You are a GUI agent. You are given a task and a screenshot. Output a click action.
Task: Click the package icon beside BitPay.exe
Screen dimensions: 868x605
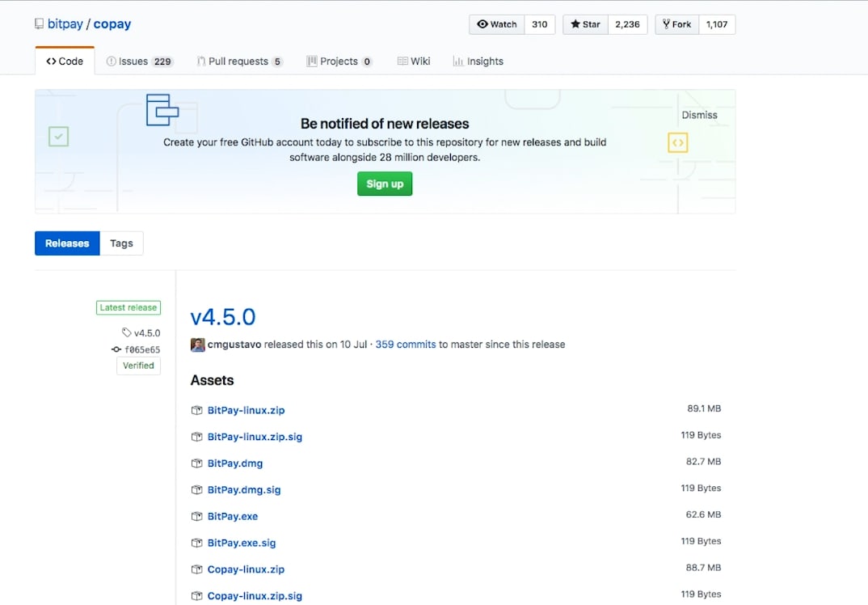[x=196, y=517]
